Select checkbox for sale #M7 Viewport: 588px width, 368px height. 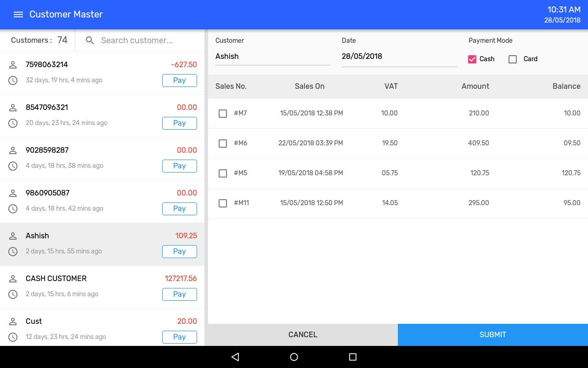(x=223, y=114)
